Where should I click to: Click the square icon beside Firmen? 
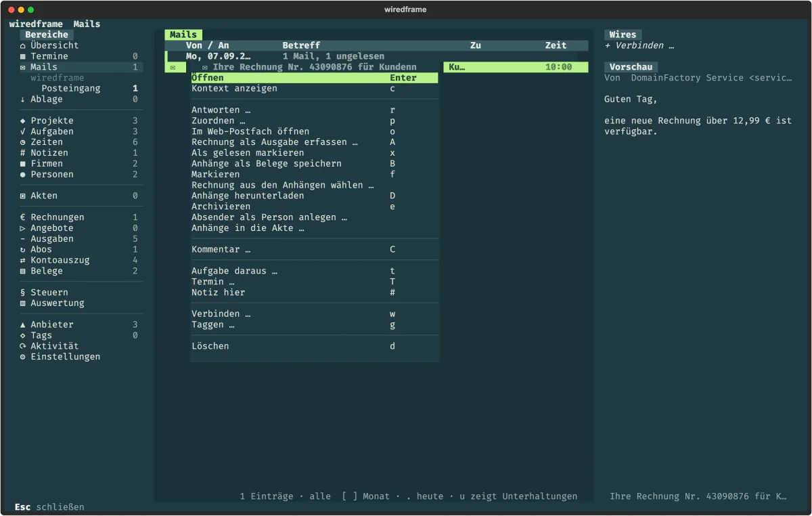[23, 164]
